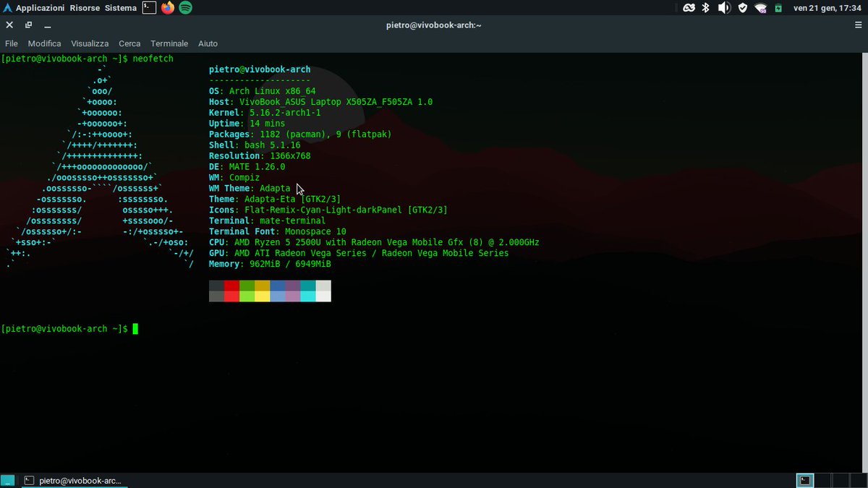Click the 'CPU: AMD Ryzen 5 2500U' line
868x488 pixels.
click(x=374, y=243)
